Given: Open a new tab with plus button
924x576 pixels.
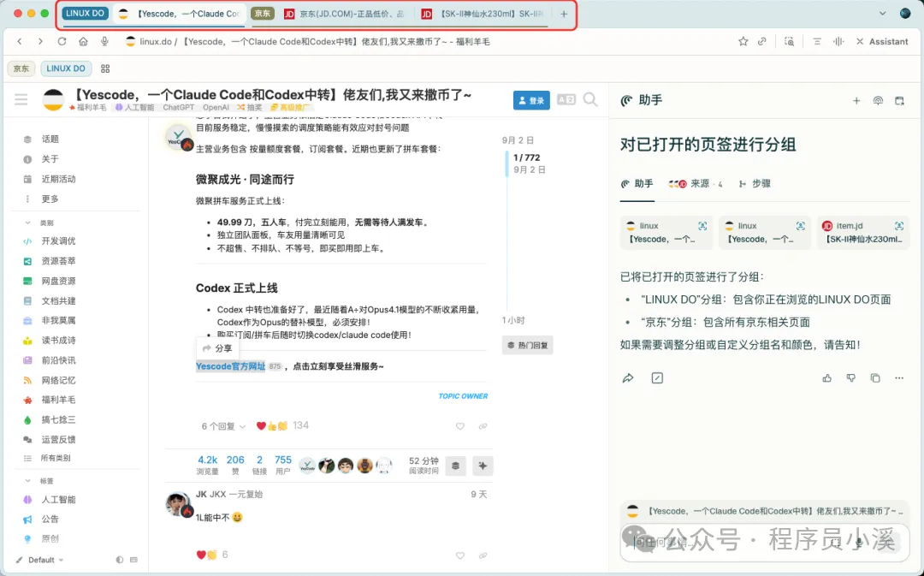Looking at the screenshot, I should coord(564,14).
